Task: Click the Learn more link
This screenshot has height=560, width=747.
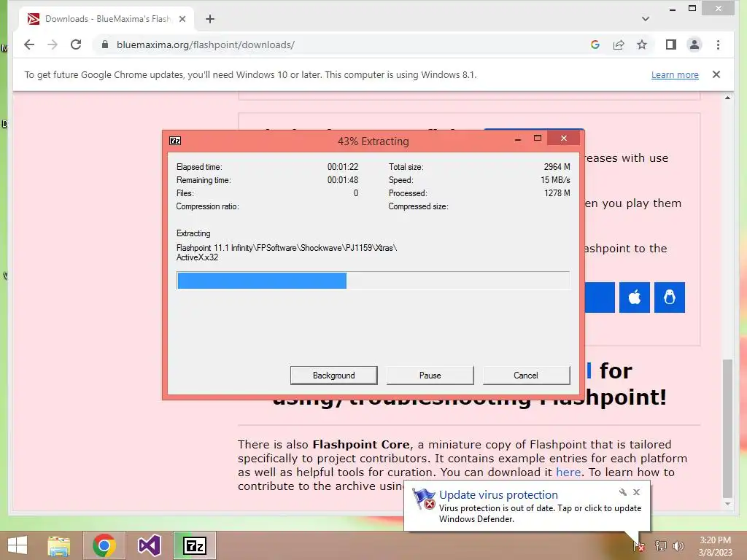Action: point(675,75)
